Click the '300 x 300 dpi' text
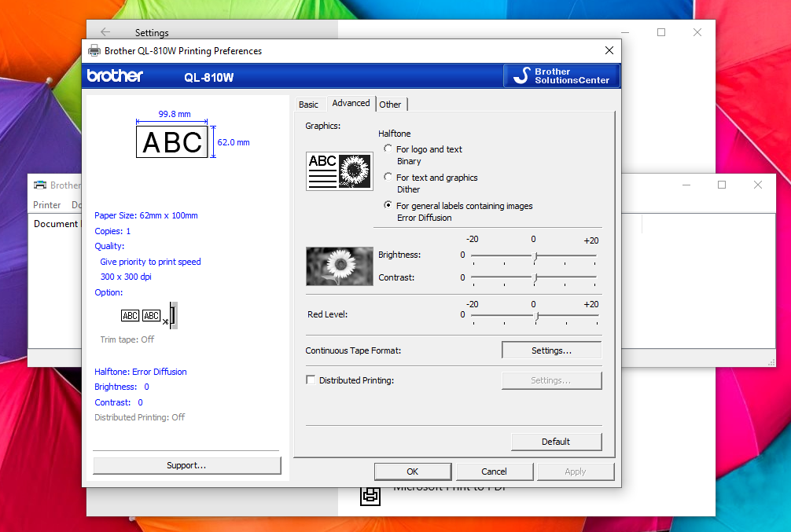This screenshot has width=791, height=532. (x=126, y=277)
